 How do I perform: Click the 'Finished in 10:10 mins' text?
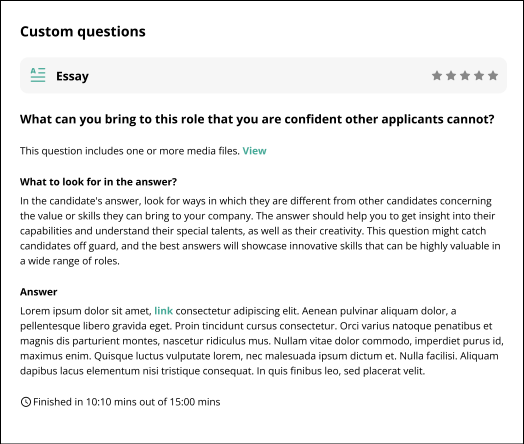pyautogui.click(x=127, y=402)
